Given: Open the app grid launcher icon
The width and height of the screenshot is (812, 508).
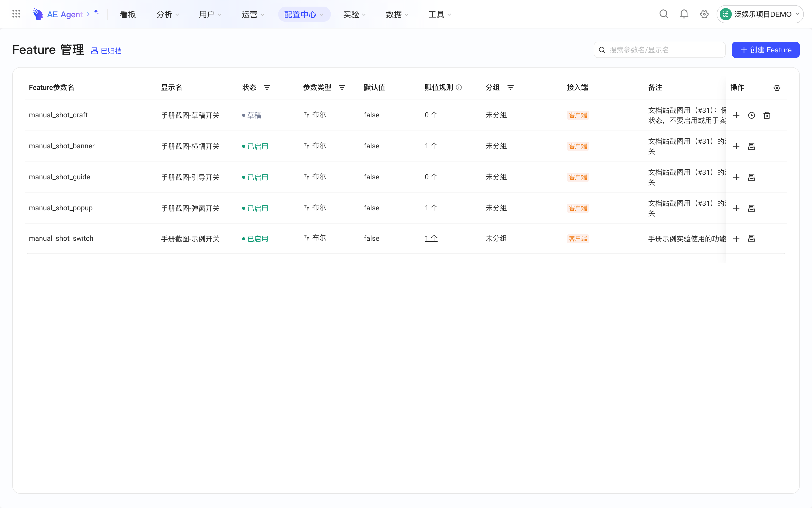Looking at the screenshot, I should pos(16,14).
